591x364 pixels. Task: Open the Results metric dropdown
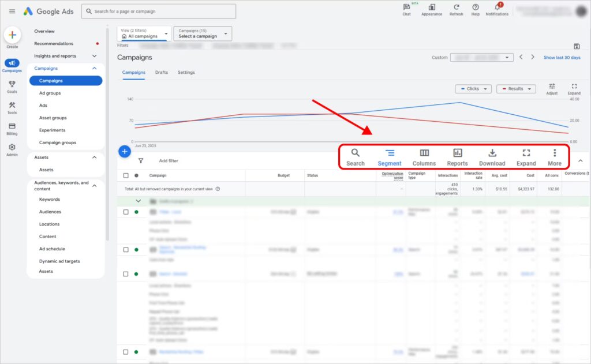[515, 89]
